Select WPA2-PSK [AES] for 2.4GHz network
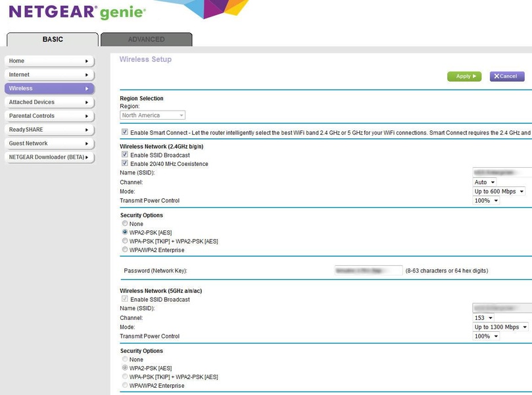Screen dimensions: 532x395 (125, 232)
